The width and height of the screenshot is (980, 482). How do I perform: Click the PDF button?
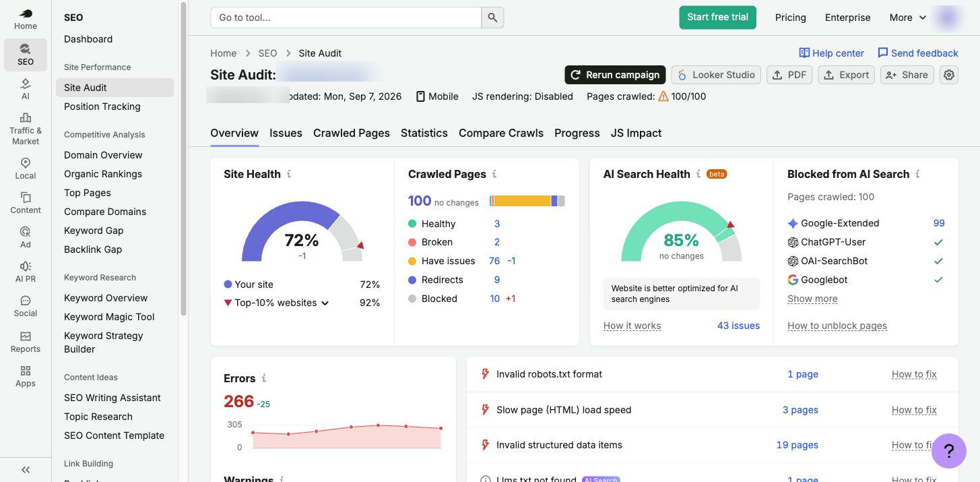click(x=789, y=75)
